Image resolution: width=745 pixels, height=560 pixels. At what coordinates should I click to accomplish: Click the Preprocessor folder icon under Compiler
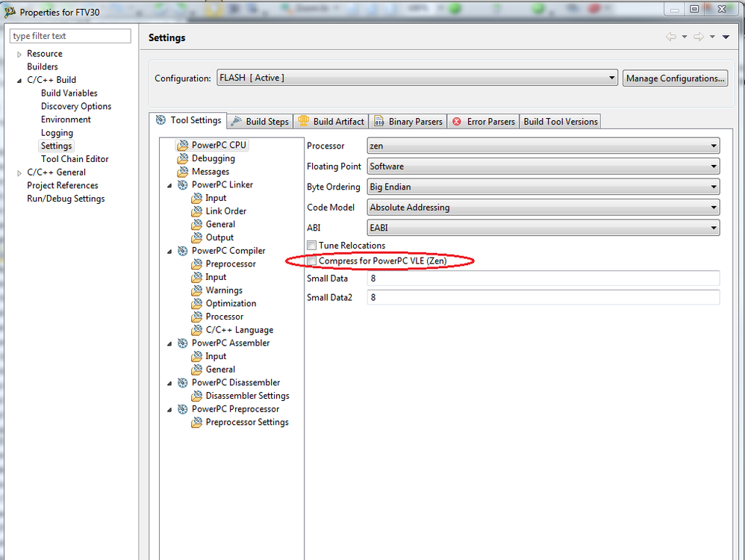pos(197,264)
